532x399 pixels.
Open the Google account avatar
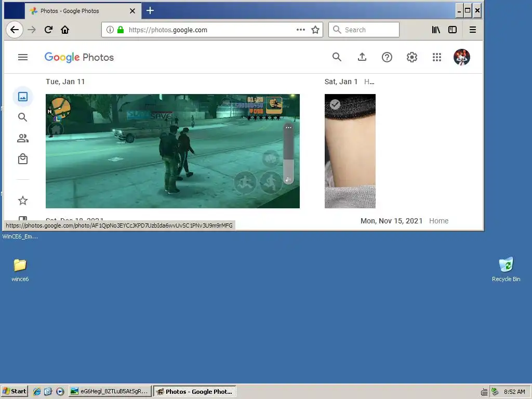coord(461,57)
